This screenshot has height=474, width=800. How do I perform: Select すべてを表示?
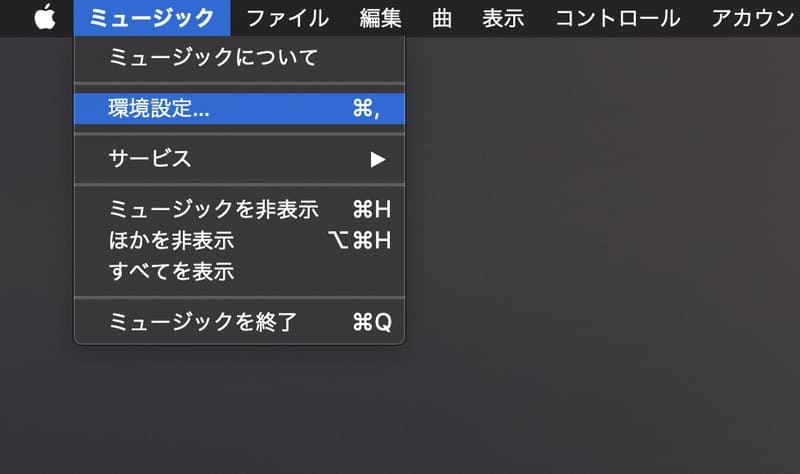(239, 271)
